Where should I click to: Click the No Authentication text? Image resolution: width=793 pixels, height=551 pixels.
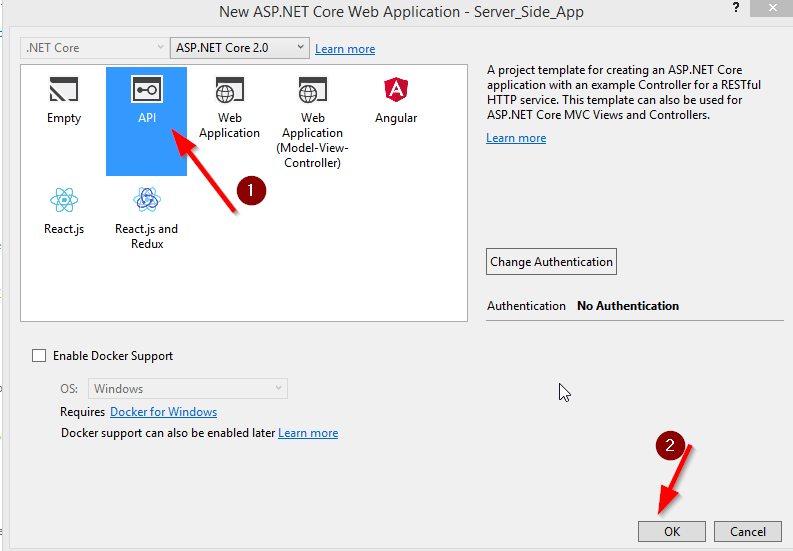coord(628,306)
